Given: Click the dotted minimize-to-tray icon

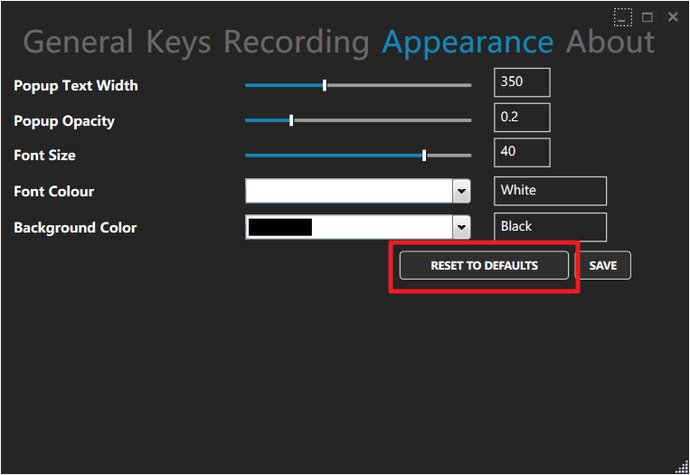Looking at the screenshot, I should (x=623, y=18).
